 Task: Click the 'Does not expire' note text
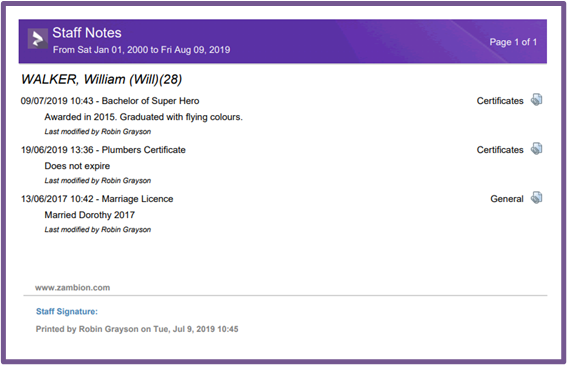pos(77,166)
